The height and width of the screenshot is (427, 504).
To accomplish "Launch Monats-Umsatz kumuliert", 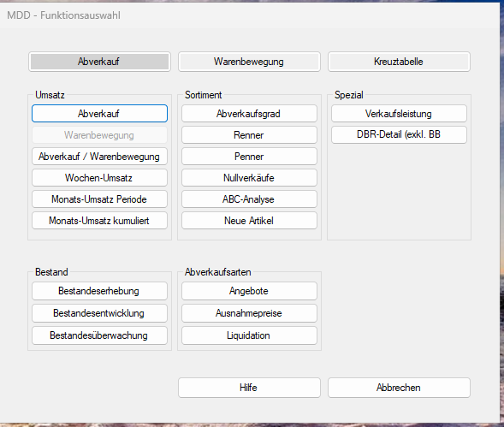I will click(x=99, y=221).
